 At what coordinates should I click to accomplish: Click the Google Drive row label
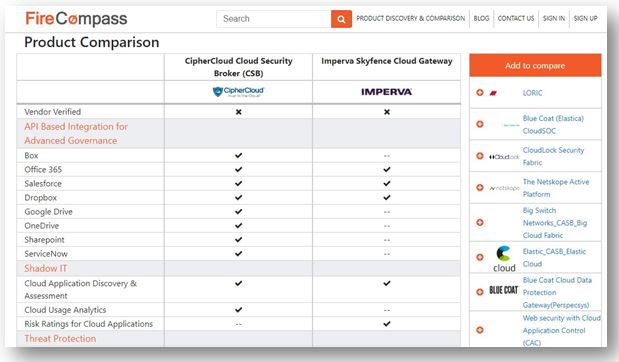48,212
